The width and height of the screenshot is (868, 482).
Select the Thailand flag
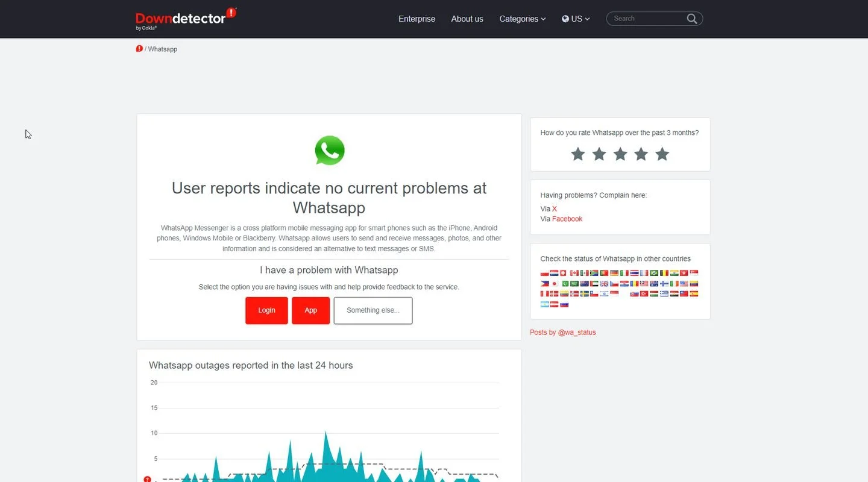(x=635, y=273)
